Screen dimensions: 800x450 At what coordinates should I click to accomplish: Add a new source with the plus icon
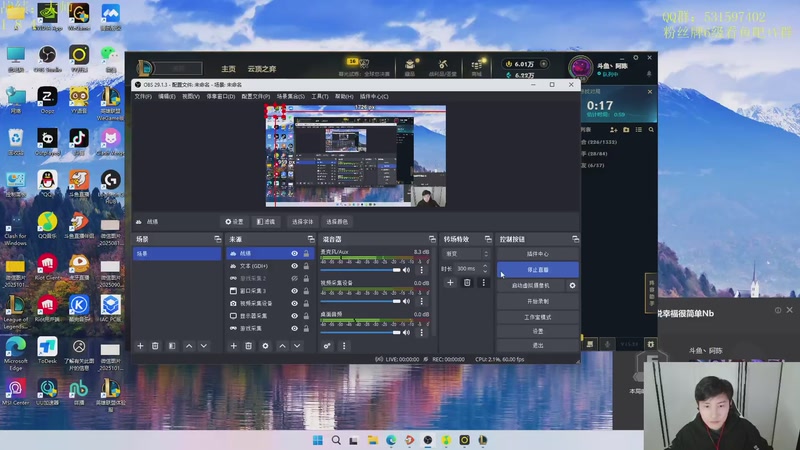click(233, 346)
